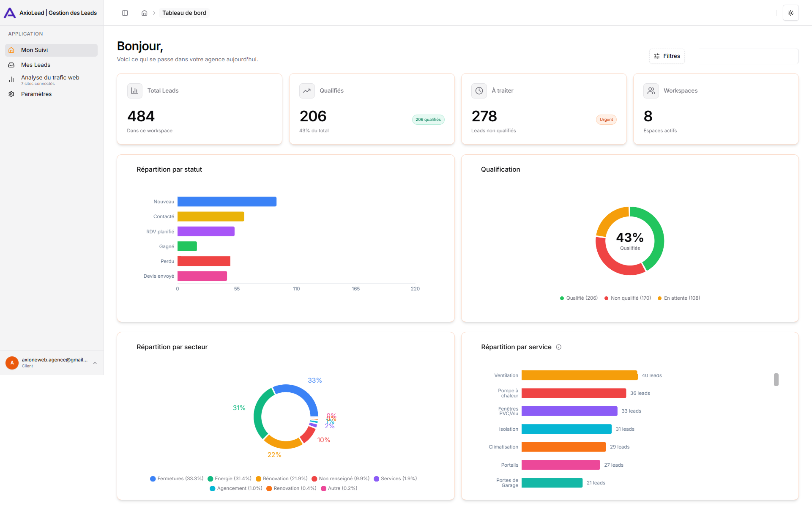This screenshot has height=509, width=812.
Task: Click the Fenêtres PVC/Alu service bar
Action: (569, 411)
